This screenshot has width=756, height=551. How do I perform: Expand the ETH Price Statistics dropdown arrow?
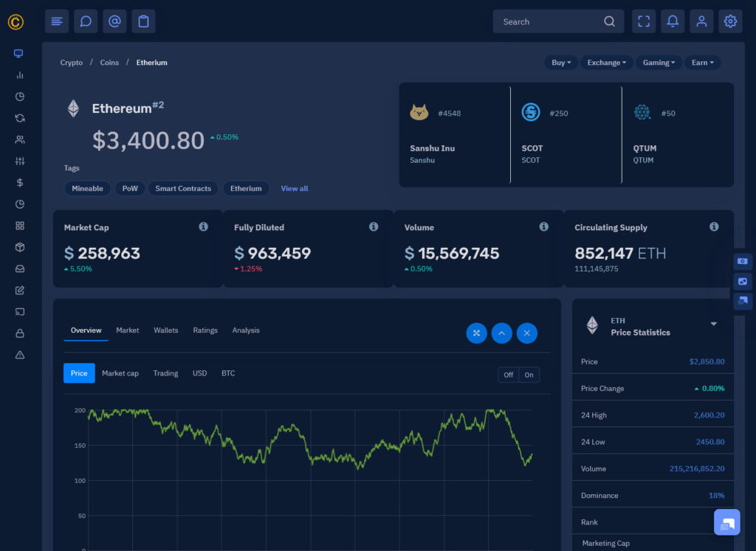tap(714, 324)
